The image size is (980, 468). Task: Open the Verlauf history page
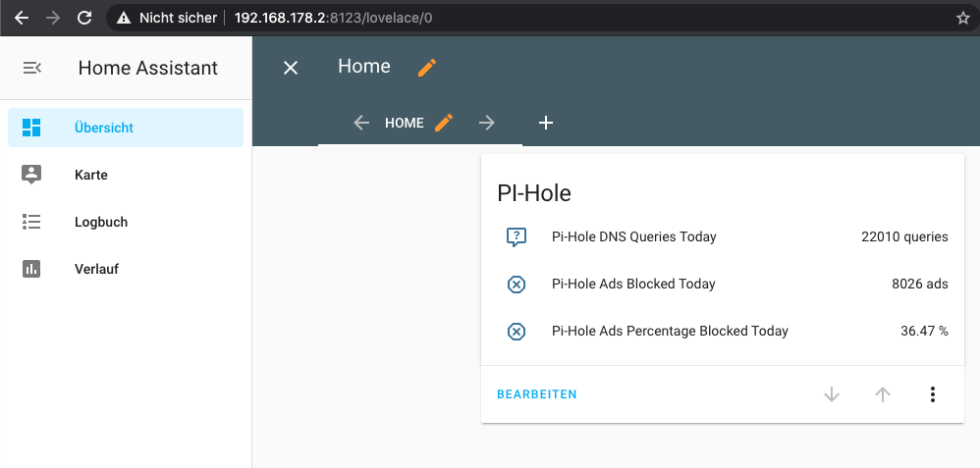point(126,269)
